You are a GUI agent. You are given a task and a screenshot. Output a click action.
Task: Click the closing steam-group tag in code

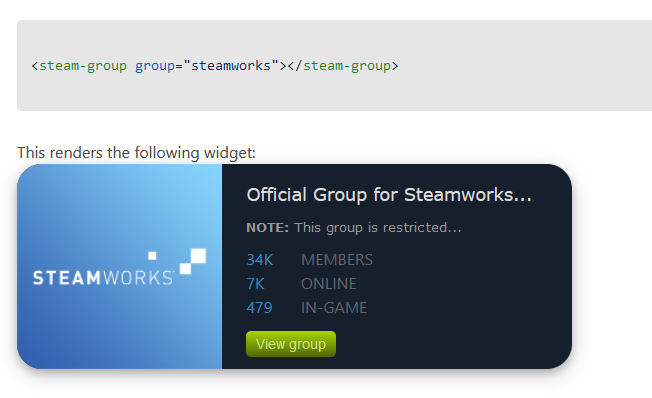[x=343, y=66]
